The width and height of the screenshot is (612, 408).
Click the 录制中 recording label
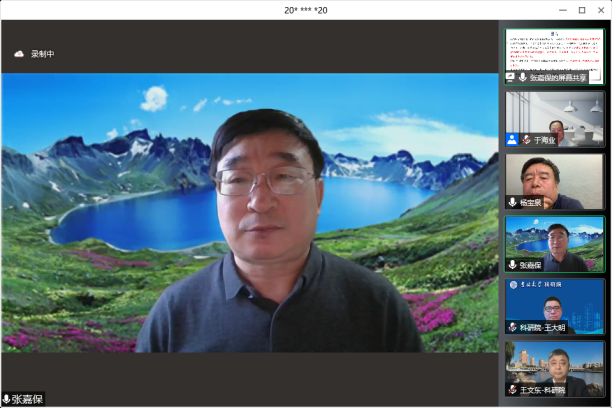coord(42,54)
